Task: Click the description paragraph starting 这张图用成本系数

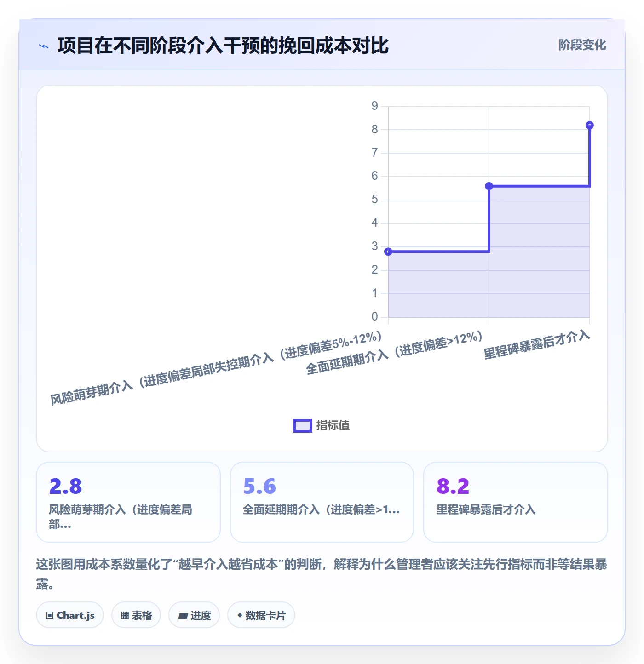Action: pyautogui.click(x=322, y=574)
